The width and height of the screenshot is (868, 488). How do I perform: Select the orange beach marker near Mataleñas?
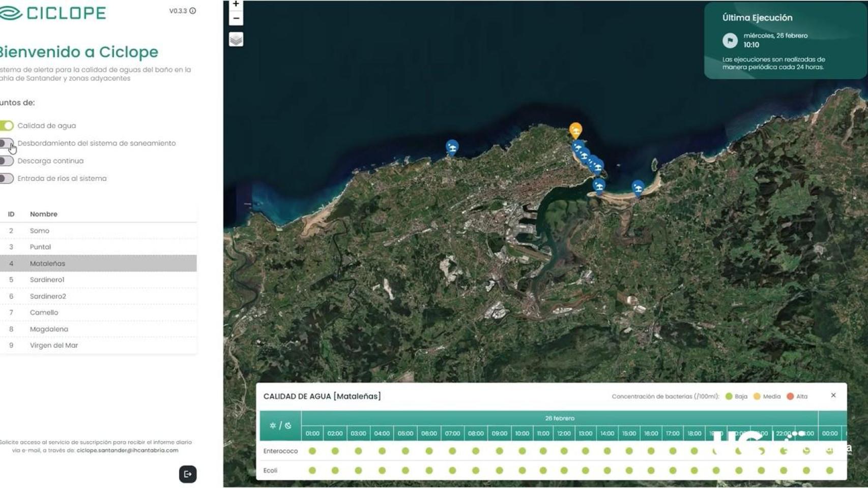tap(575, 129)
